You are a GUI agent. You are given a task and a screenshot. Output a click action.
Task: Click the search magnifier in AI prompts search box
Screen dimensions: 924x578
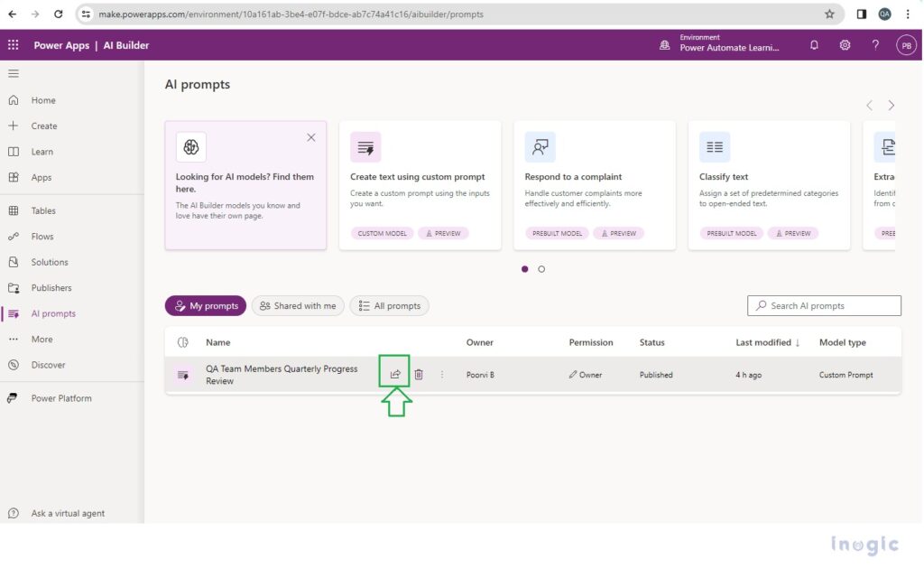click(x=759, y=305)
